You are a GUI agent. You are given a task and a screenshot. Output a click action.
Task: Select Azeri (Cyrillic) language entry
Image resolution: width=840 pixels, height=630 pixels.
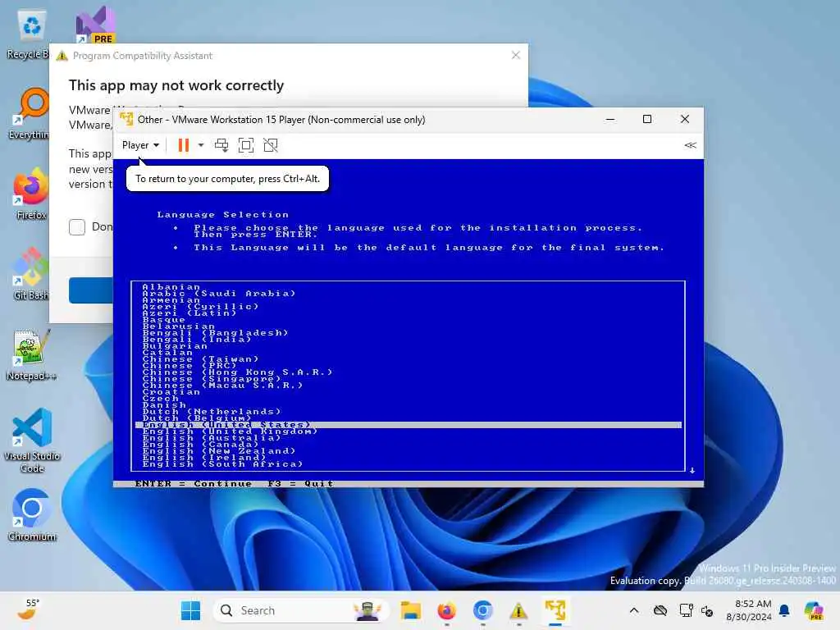click(200, 307)
